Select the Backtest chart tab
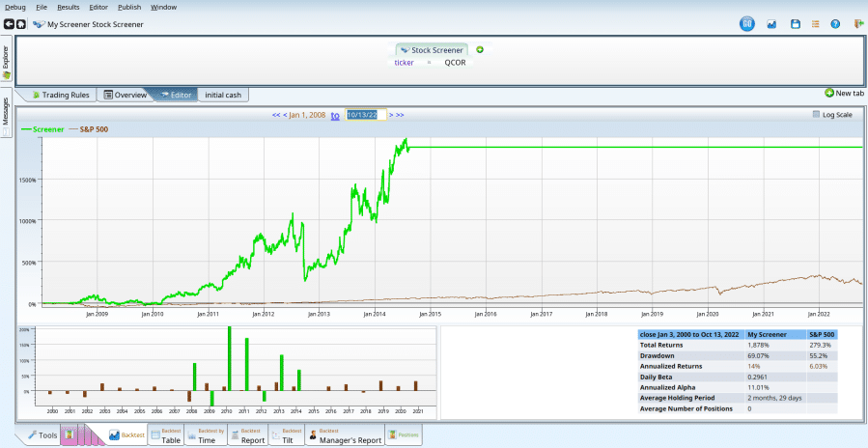The width and height of the screenshot is (868, 448). 127,435
